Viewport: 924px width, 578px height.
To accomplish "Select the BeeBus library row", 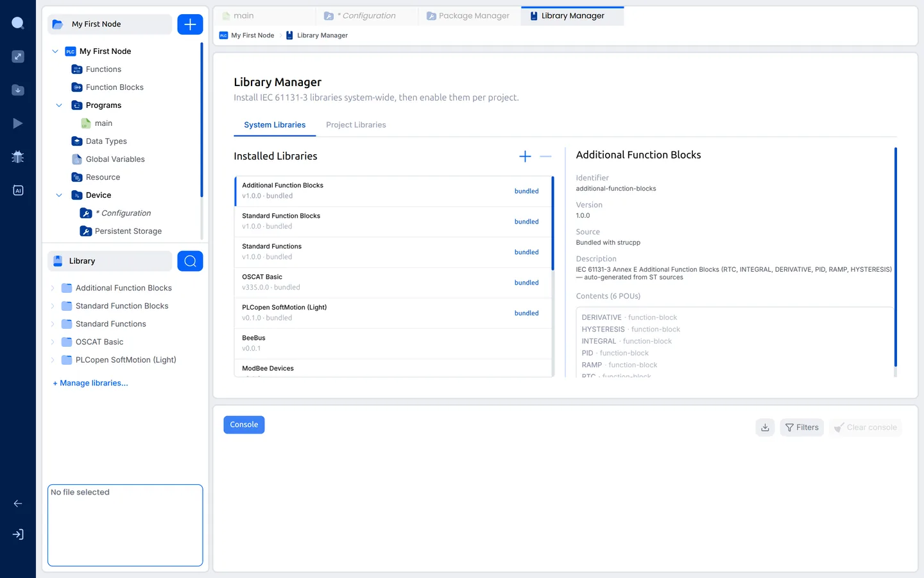I will 393,343.
